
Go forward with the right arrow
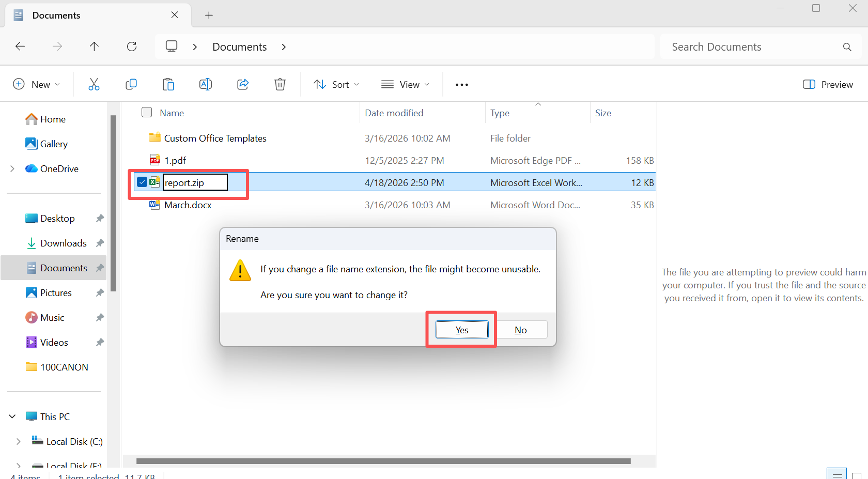point(57,47)
